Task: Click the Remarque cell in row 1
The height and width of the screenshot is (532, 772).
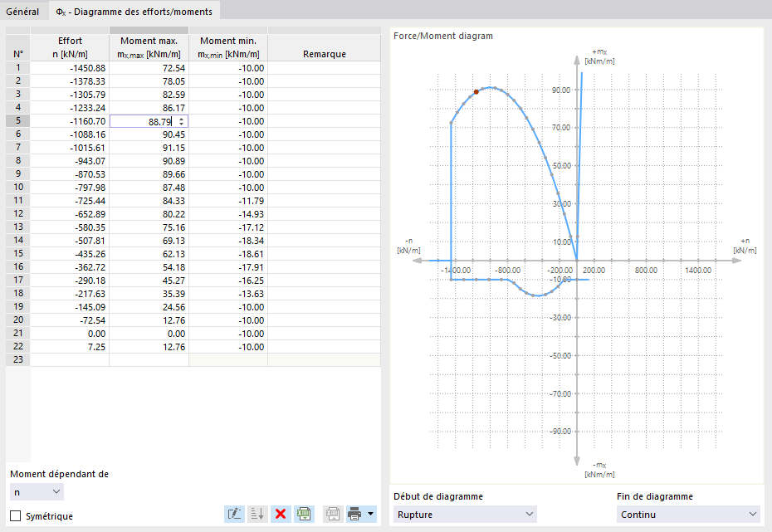Action: [325, 68]
